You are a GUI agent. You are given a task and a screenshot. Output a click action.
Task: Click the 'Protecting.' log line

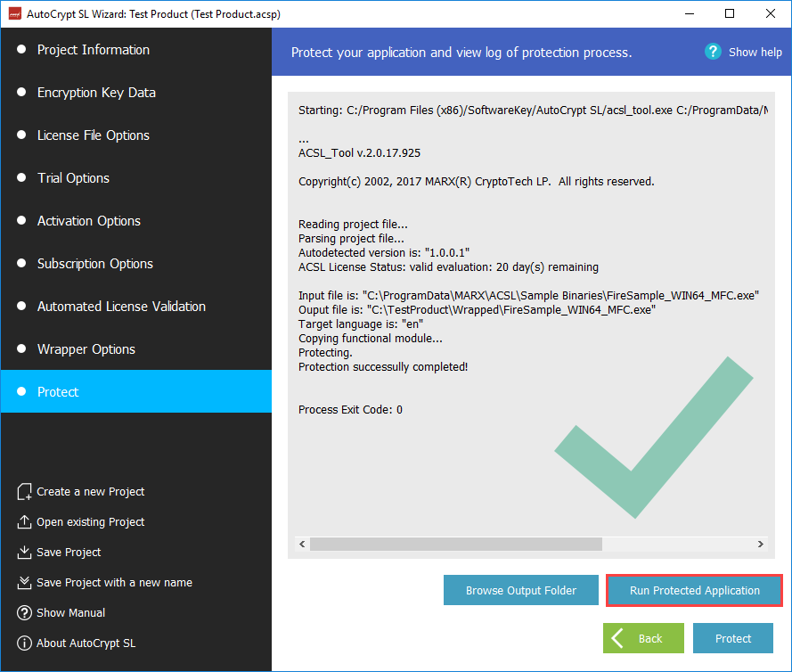tap(325, 353)
